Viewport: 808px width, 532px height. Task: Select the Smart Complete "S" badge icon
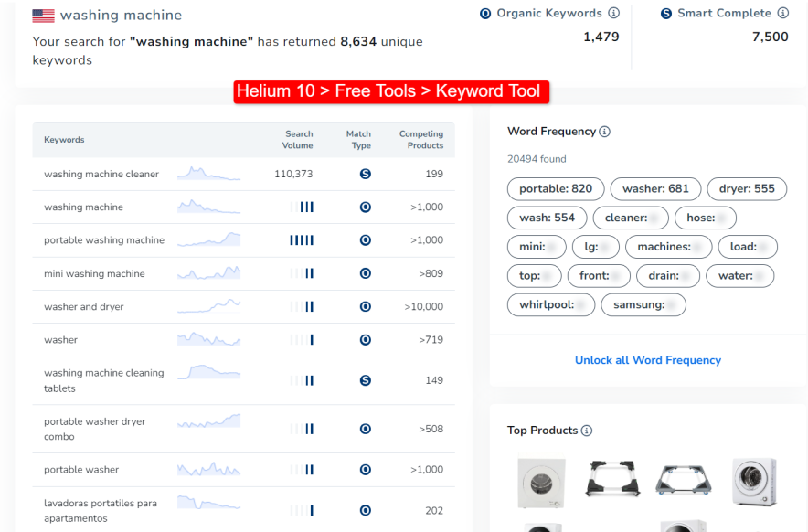[664, 13]
